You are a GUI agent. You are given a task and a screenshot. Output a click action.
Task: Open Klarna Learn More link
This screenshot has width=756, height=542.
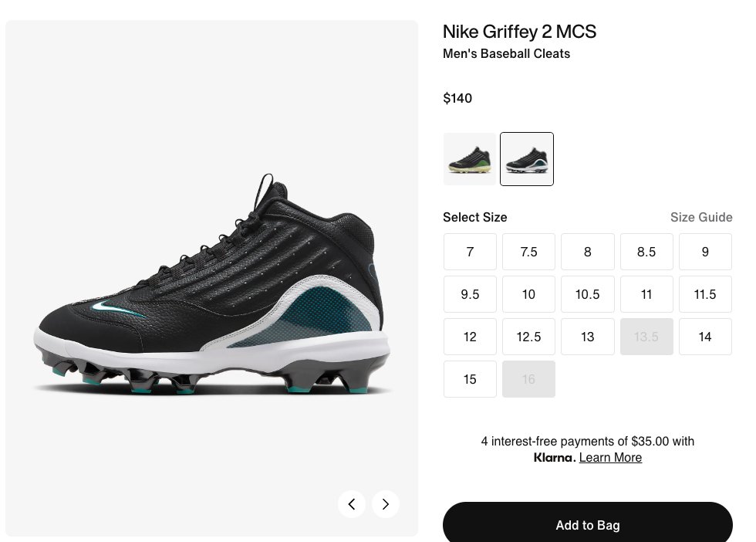pyautogui.click(x=610, y=458)
